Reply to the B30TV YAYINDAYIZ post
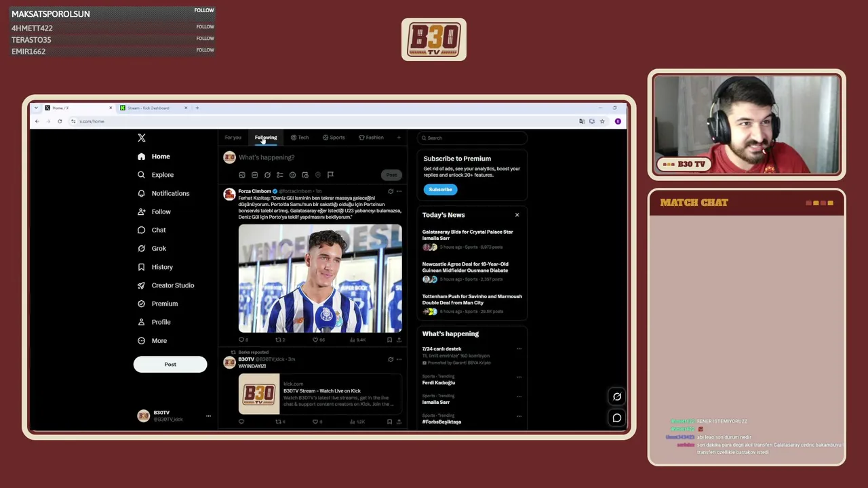Image resolution: width=868 pixels, height=488 pixels. tap(241, 422)
